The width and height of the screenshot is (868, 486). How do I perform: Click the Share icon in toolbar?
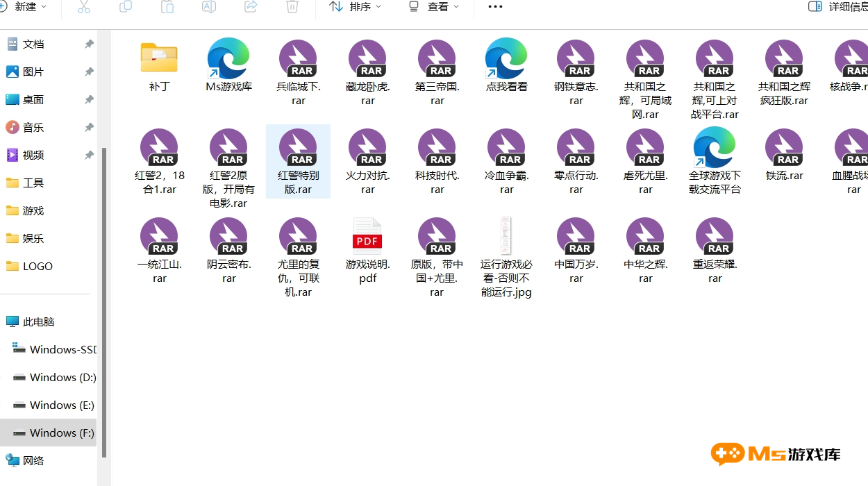point(251,7)
